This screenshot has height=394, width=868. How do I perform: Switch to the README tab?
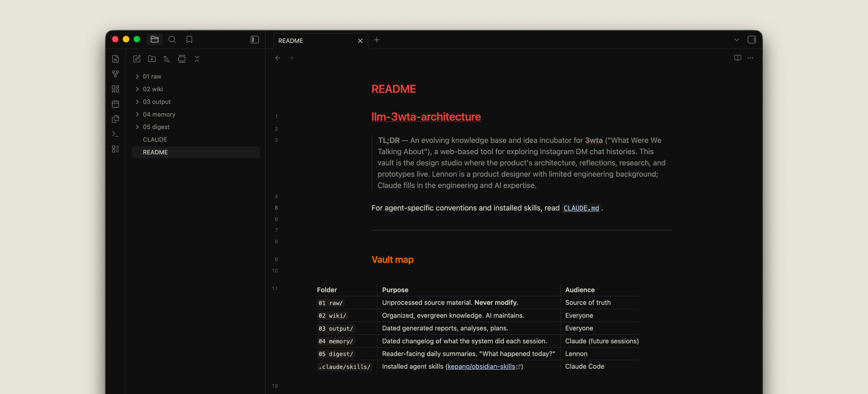[x=321, y=41]
